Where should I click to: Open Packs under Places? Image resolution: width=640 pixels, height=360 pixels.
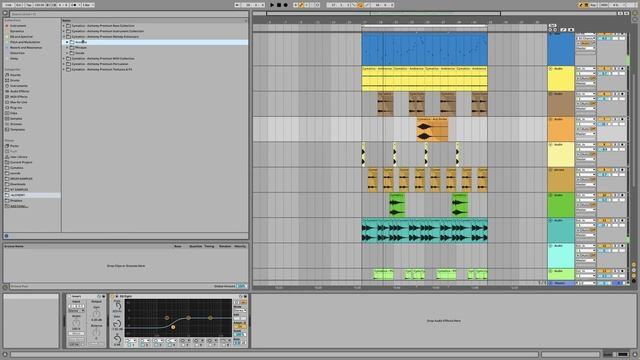(14, 146)
